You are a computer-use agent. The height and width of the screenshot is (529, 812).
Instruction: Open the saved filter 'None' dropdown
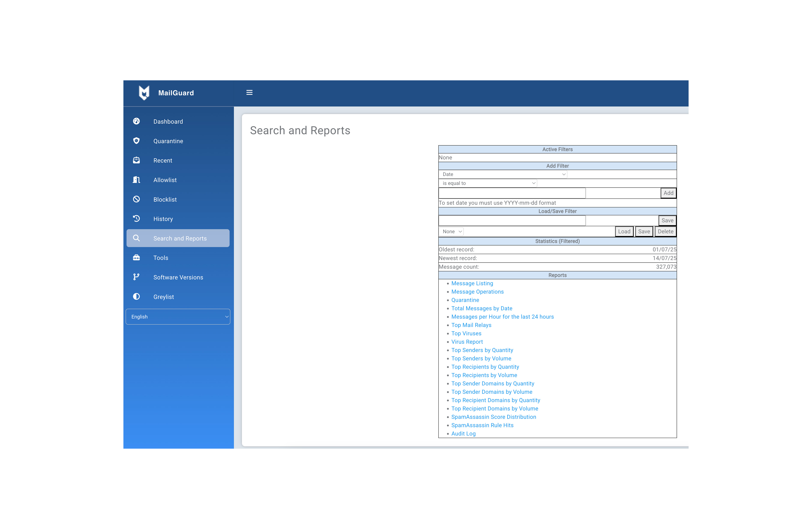(x=451, y=232)
